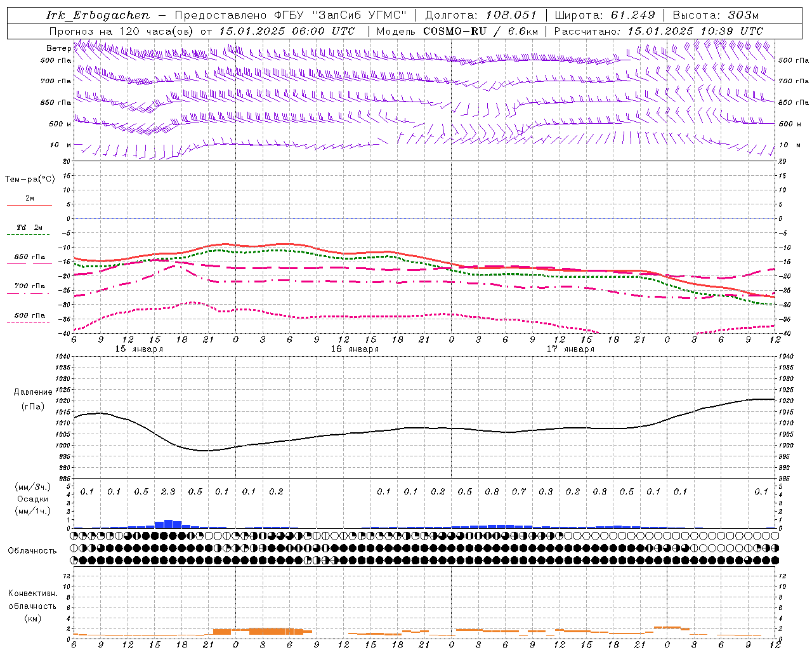Image resolution: width=812 pixels, height=650 pixels.
Task: Click the elevation text "Высота: 303м"
Action: 716,15
